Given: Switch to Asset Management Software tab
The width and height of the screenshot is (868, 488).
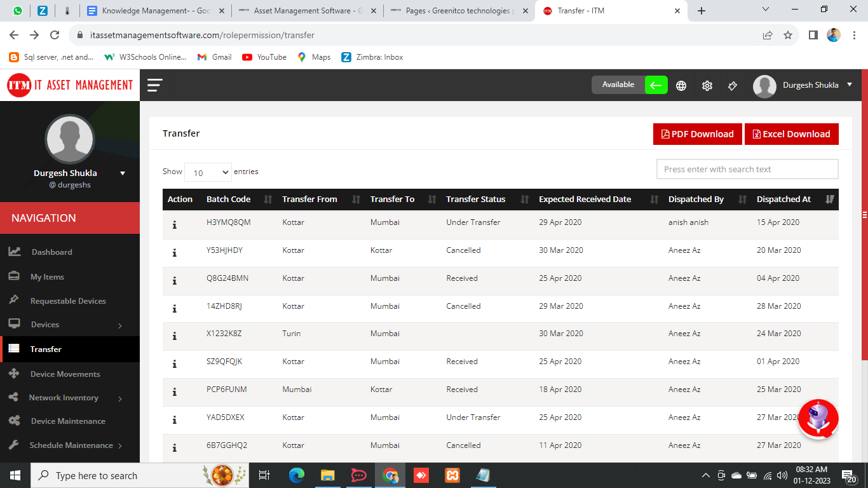Looking at the screenshot, I should (x=308, y=11).
